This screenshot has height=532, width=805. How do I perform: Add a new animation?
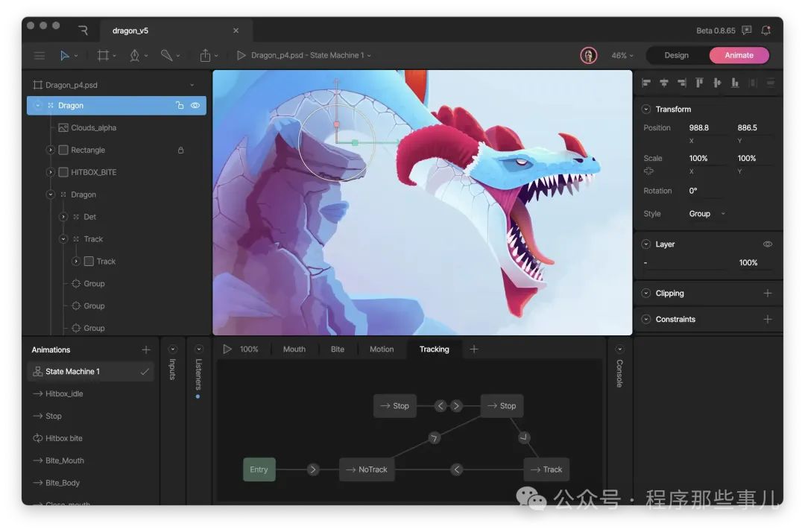[146, 349]
